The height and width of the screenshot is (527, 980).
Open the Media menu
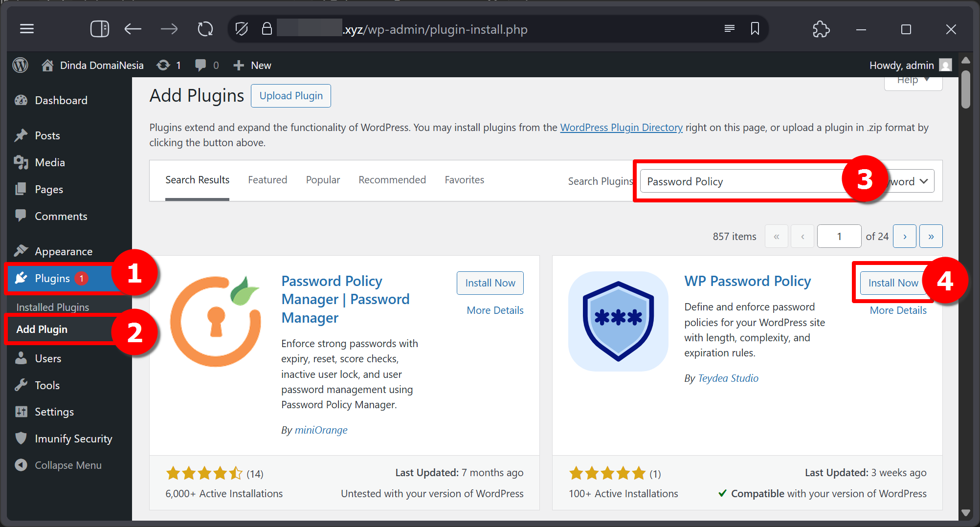(x=50, y=162)
